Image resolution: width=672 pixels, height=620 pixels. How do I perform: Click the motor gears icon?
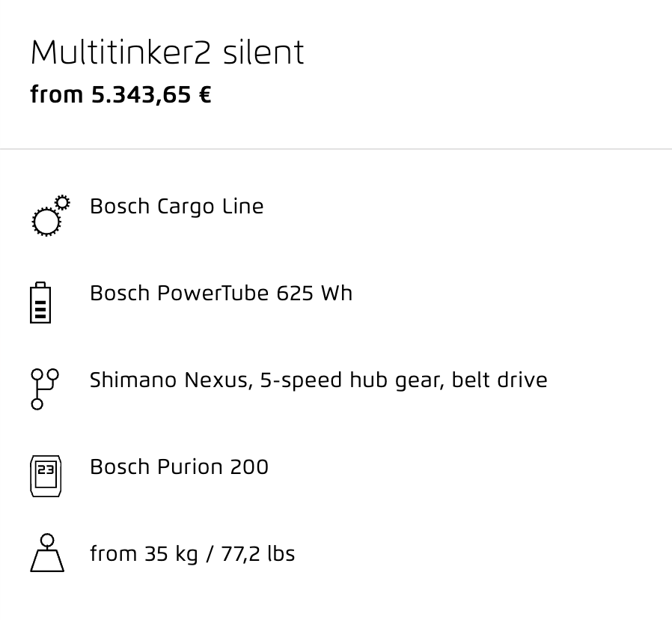click(51, 215)
